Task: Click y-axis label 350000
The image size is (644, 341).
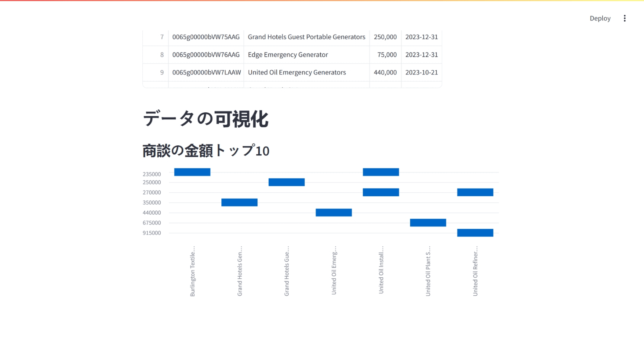Action: (152, 202)
